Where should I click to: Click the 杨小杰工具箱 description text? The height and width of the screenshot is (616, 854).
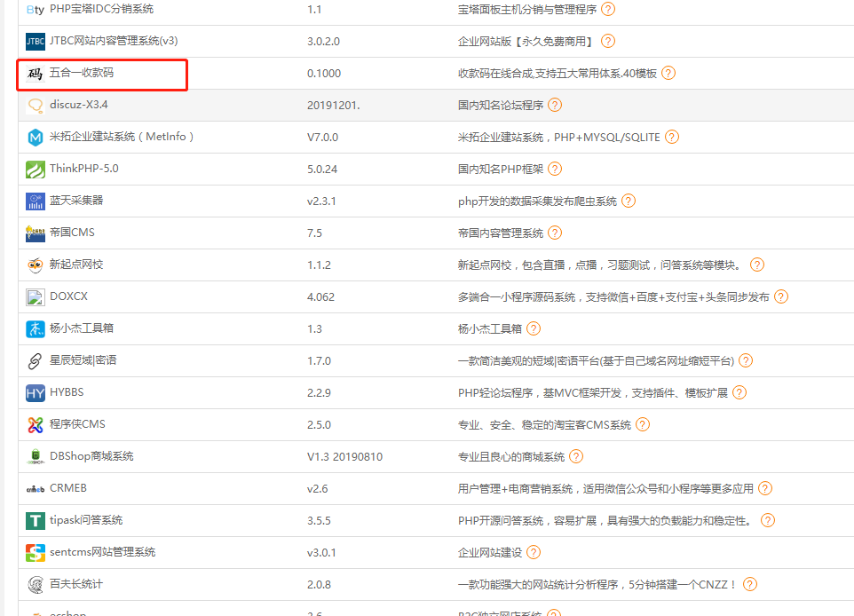490,329
